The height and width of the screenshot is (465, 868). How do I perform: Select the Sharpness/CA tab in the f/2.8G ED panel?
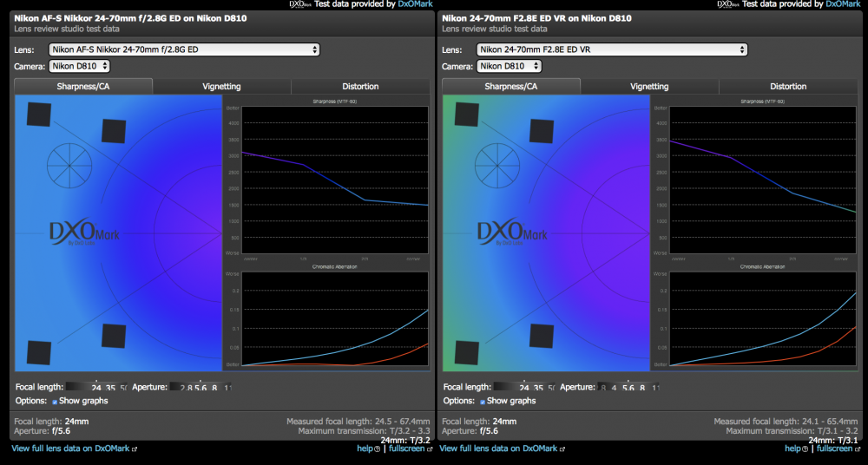click(83, 87)
